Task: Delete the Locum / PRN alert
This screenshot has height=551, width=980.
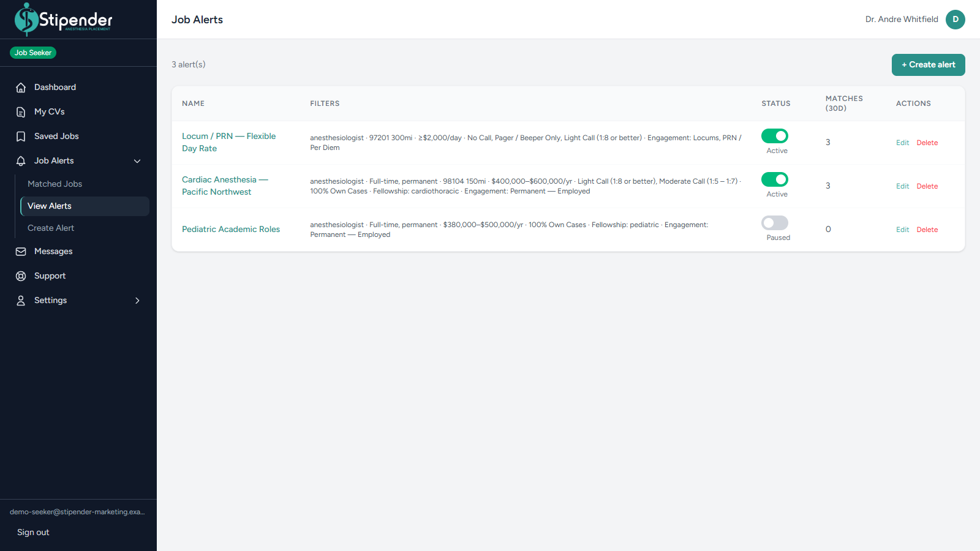Action: click(927, 143)
